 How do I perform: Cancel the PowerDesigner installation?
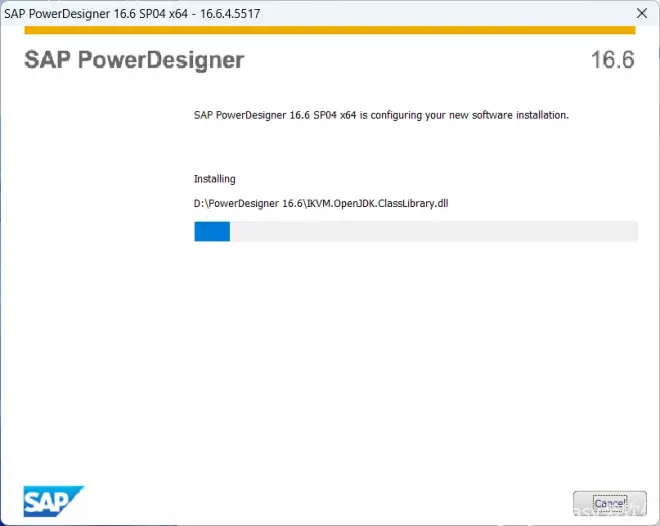click(x=609, y=503)
